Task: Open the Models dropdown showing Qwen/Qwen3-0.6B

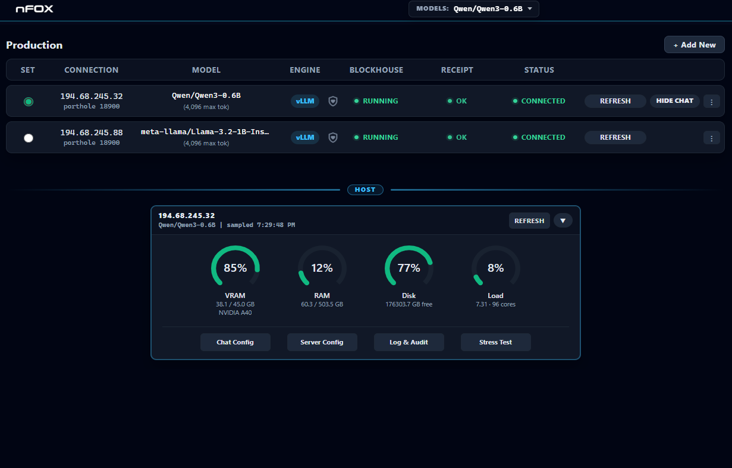Action: 473,9
